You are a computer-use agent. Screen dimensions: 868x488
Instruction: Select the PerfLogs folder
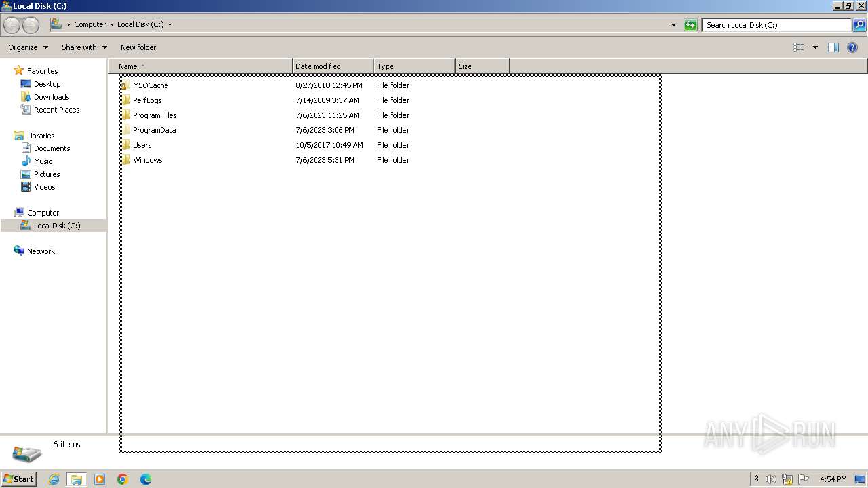(147, 100)
